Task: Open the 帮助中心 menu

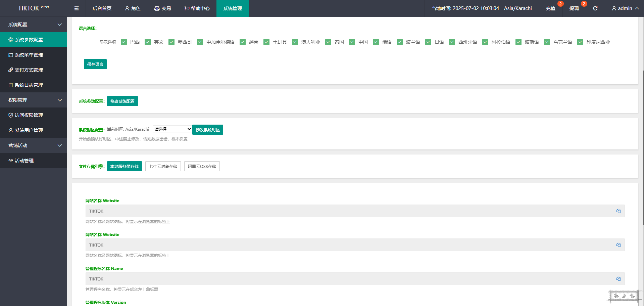Action: (x=197, y=8)
